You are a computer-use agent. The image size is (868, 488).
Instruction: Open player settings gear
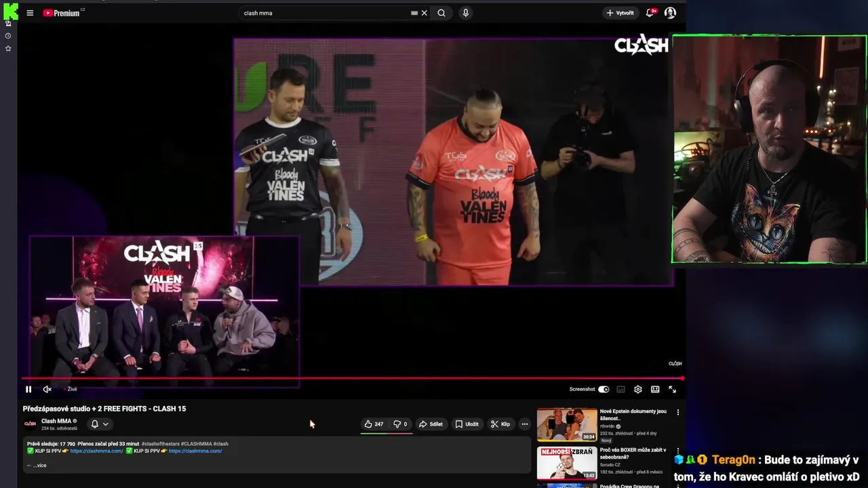[x=638, y=390]
